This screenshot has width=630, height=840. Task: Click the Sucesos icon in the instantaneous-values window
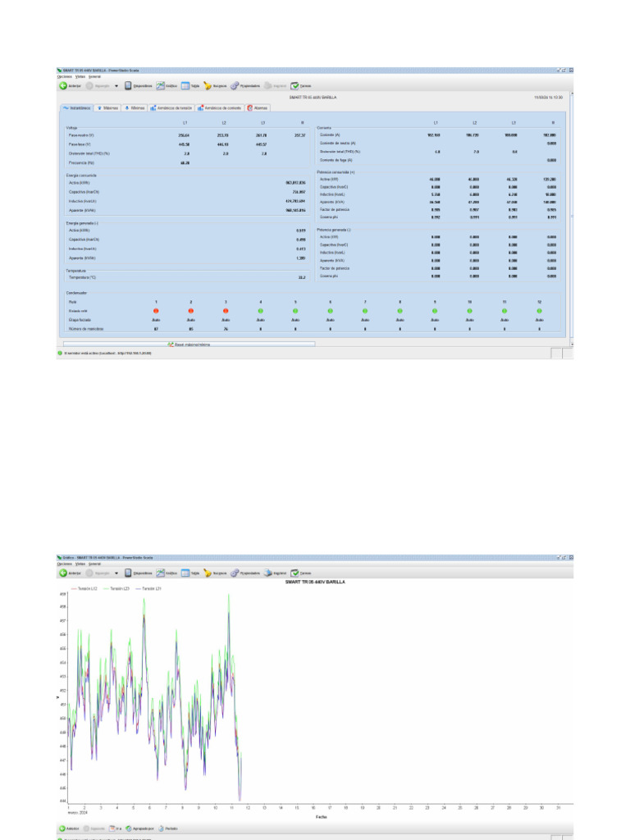[208, 85]
